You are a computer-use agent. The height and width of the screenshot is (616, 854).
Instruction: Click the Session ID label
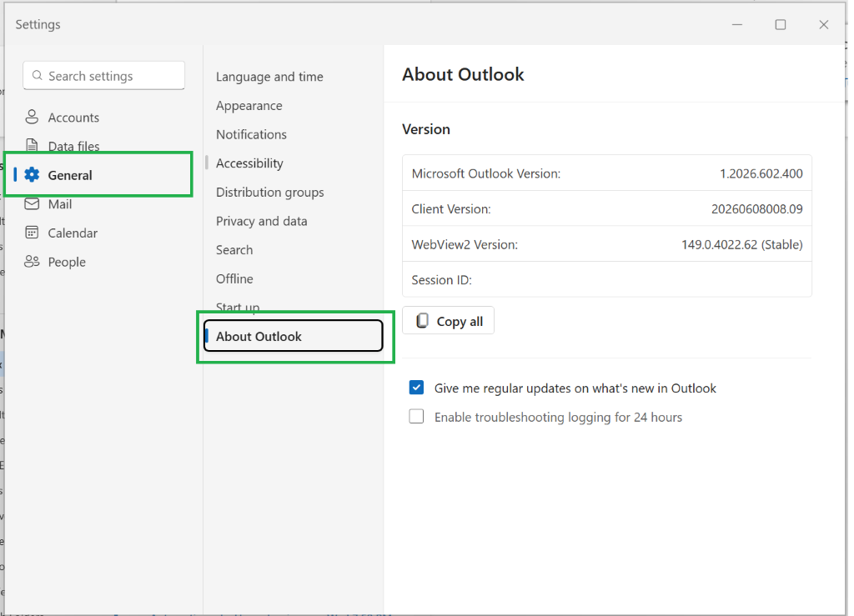[x=442, y=280]
